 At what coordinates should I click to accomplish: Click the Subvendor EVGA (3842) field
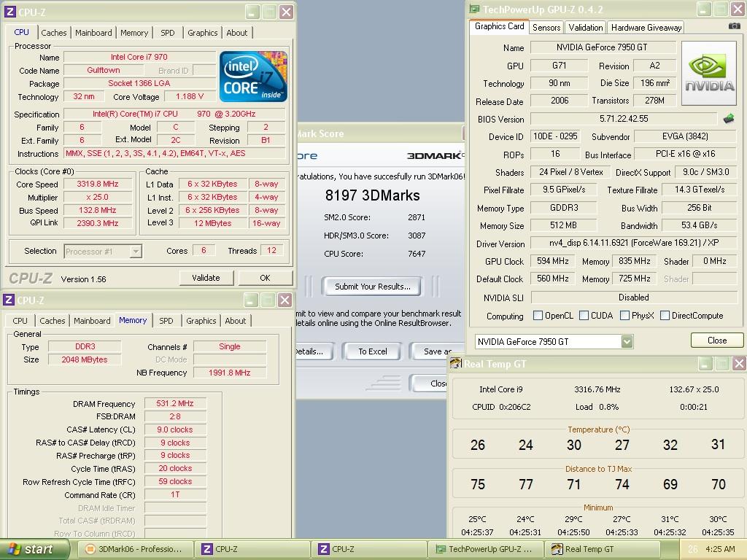tap(685, 136)
